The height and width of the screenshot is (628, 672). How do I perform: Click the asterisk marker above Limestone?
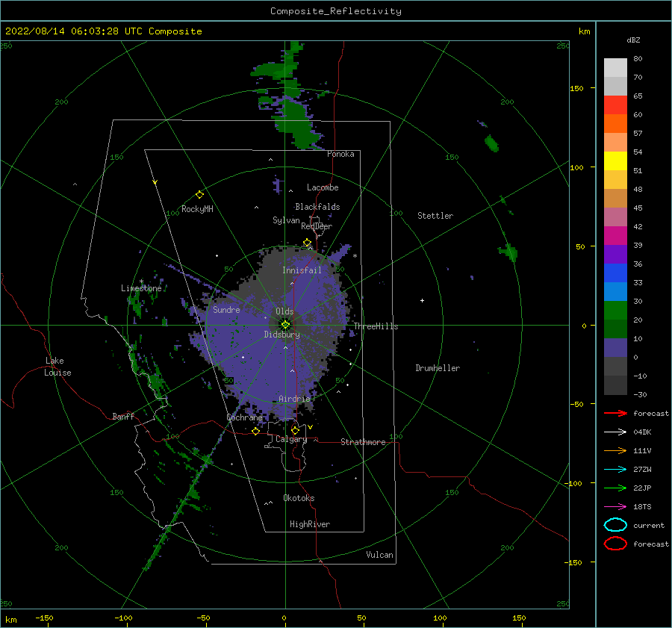(x=141, y=282)
